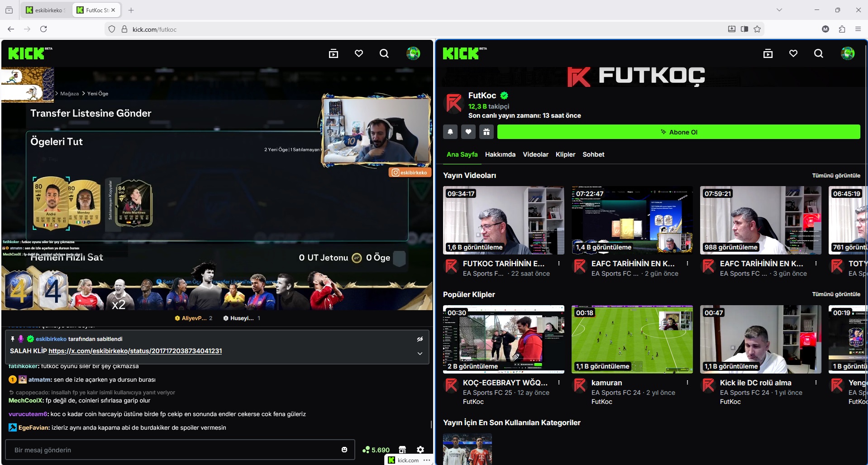
Task: Open chat settings gear icon
Action: click(x=420, y=450)
